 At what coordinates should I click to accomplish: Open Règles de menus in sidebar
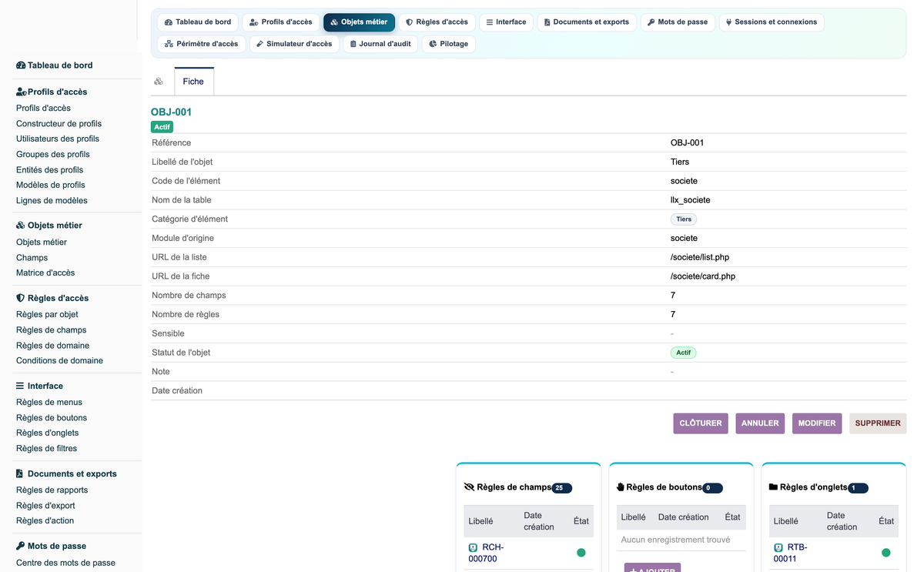pos(49,403)
